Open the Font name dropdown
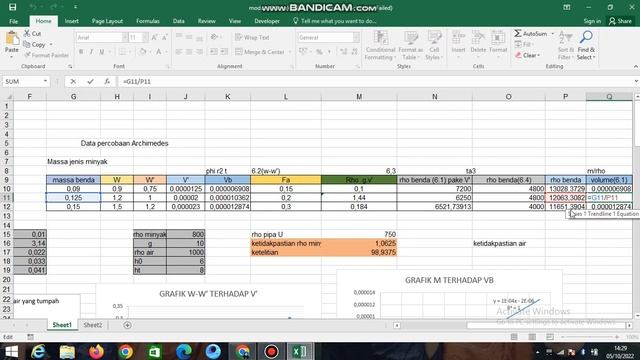 point(125,38)
